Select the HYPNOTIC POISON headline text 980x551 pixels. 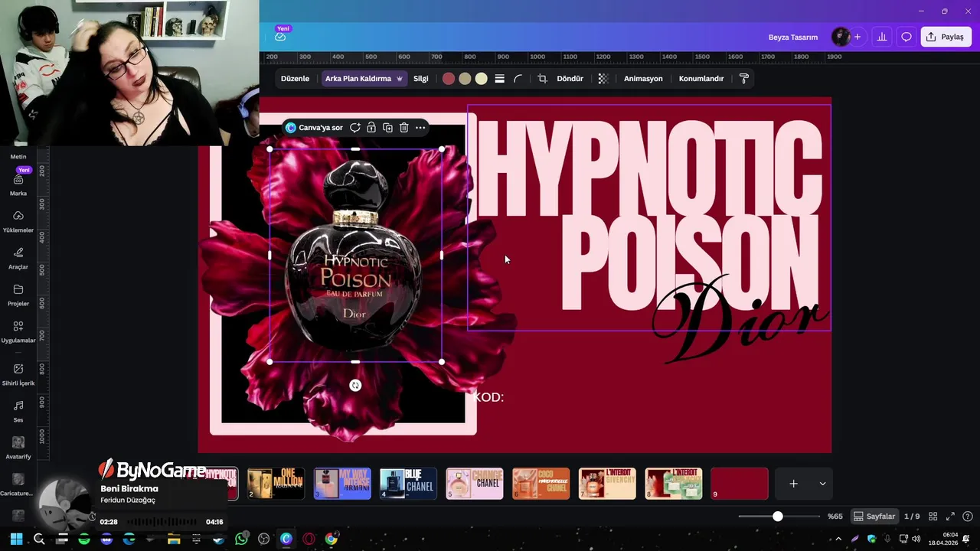pos(649,216)
